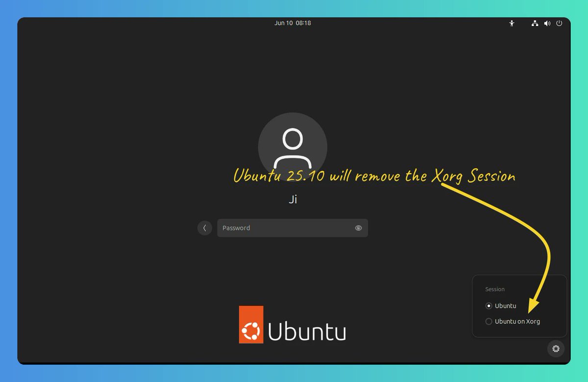The width and height of the screenshot is (588, 382).
Task: Open session settings via the gear icon
Action: (x=556, y=349)
